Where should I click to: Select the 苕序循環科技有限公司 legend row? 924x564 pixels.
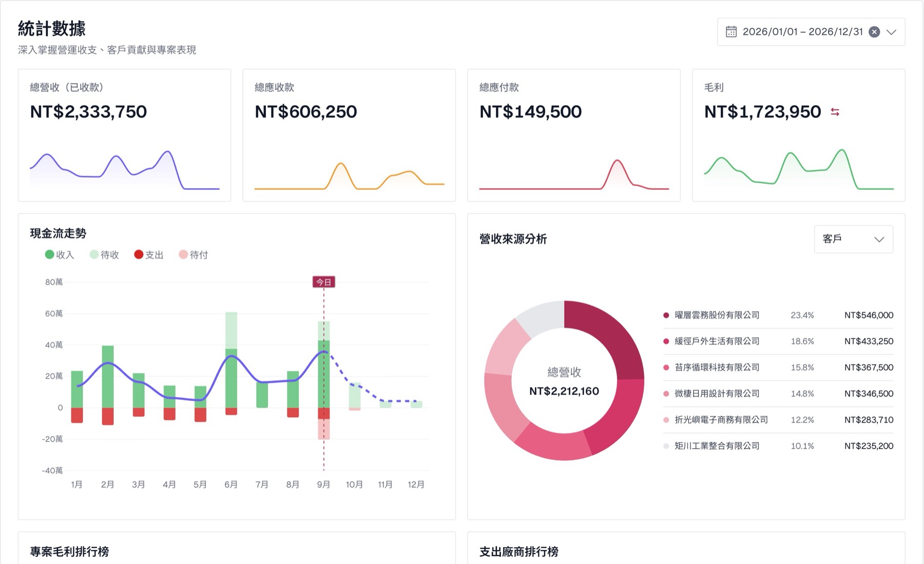click(x=778, y=367)
